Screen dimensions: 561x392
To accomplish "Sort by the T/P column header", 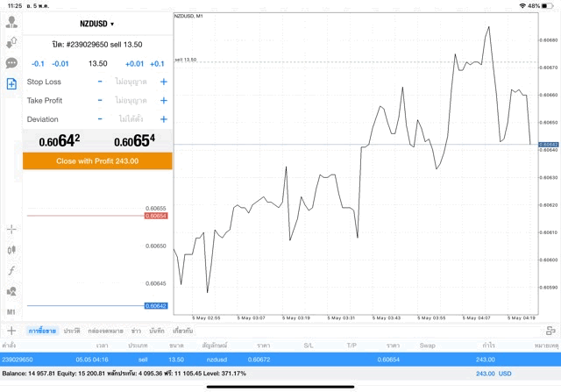I will 352,346.
